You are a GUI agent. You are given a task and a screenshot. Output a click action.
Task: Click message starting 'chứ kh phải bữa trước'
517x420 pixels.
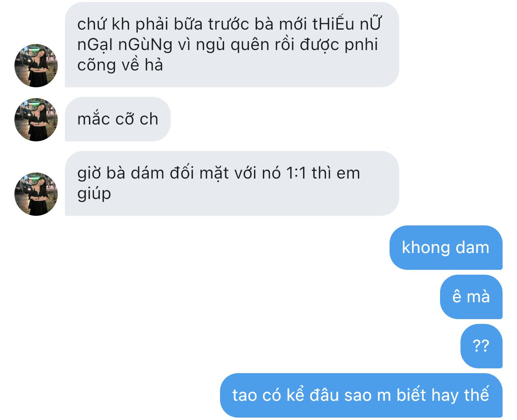[232, 45]
